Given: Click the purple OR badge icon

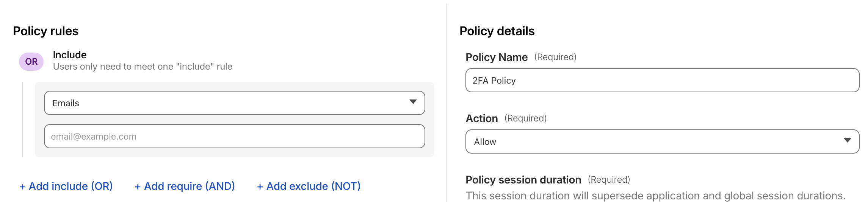Looking at the screenshot, I should click(31, 61).
